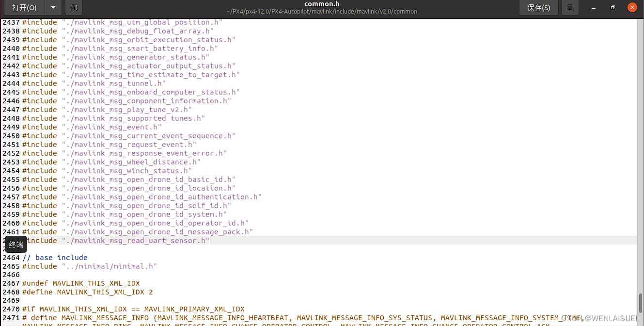Click the mavlink_msg_time_estimate_to_target.h include

click(x=131, y=75)
